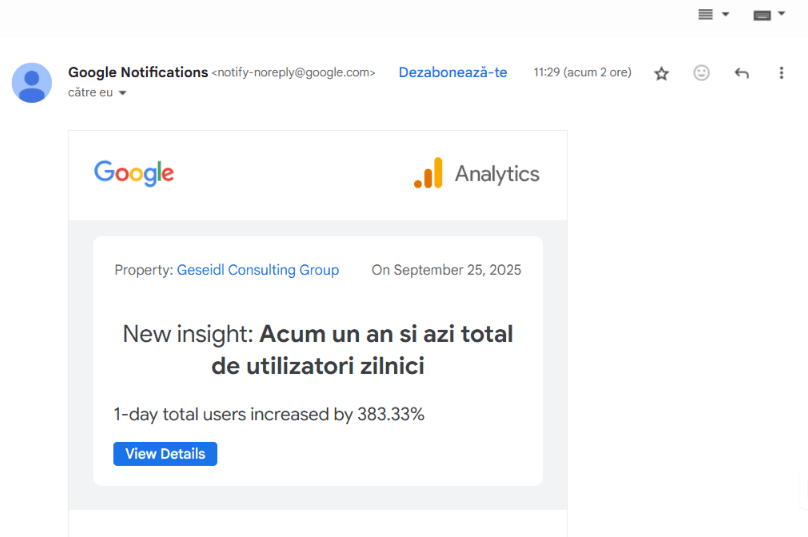Click the Google logo in the email
The height and width of the screenshot is (537, 808).
(134, 173)
